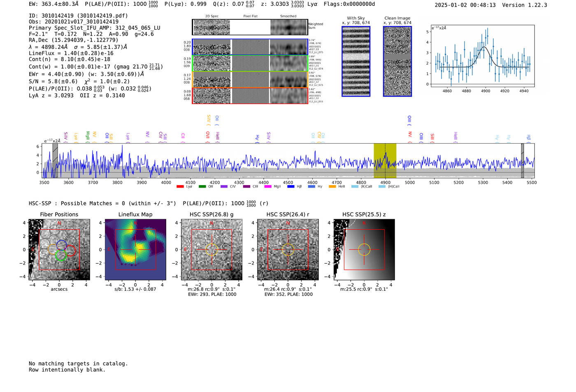The width and height of the screenshot is (576, 392).
Task: Click the (K)Call legend swatch
Action: [355, 187]
